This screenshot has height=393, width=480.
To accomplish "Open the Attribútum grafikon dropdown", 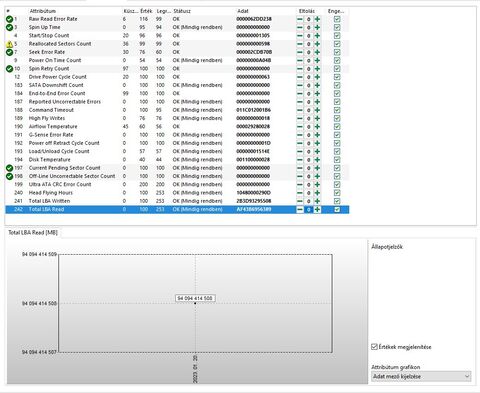I will [421, 376].
